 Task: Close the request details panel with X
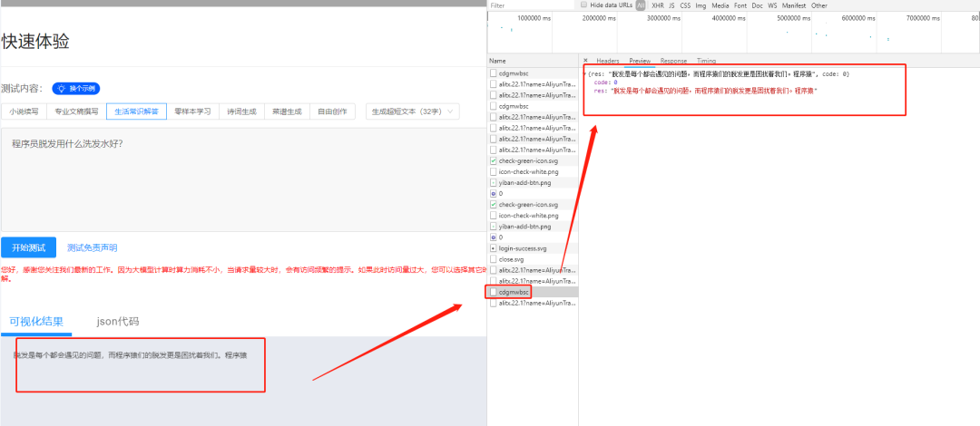coord(585,61)
